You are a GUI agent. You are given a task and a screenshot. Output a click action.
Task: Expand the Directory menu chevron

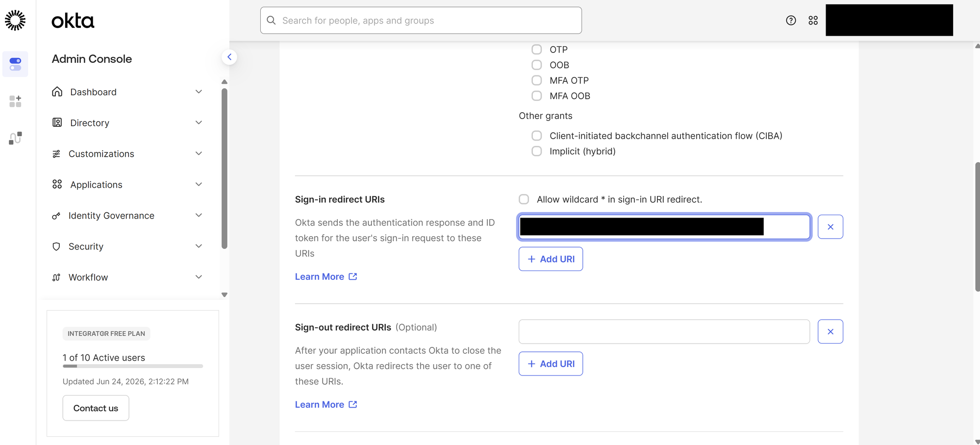(199, 123)
